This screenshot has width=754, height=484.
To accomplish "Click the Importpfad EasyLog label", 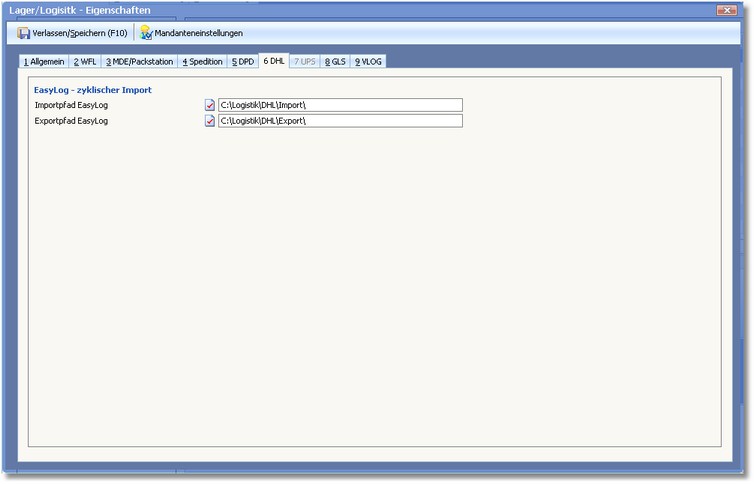I will 70,105.
